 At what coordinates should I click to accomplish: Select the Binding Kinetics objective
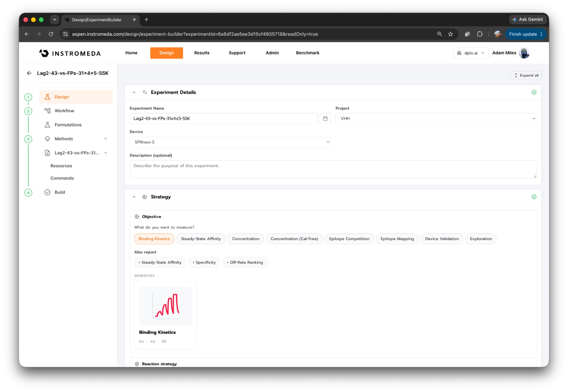(x=154, y=239)
